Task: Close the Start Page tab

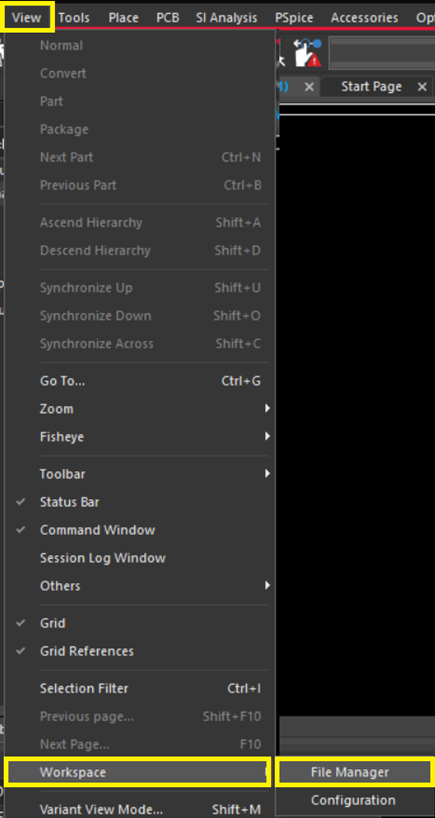Action: 422,87
